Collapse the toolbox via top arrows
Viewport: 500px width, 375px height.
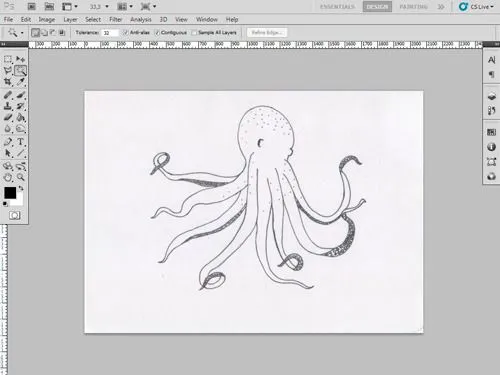[3, 44]
